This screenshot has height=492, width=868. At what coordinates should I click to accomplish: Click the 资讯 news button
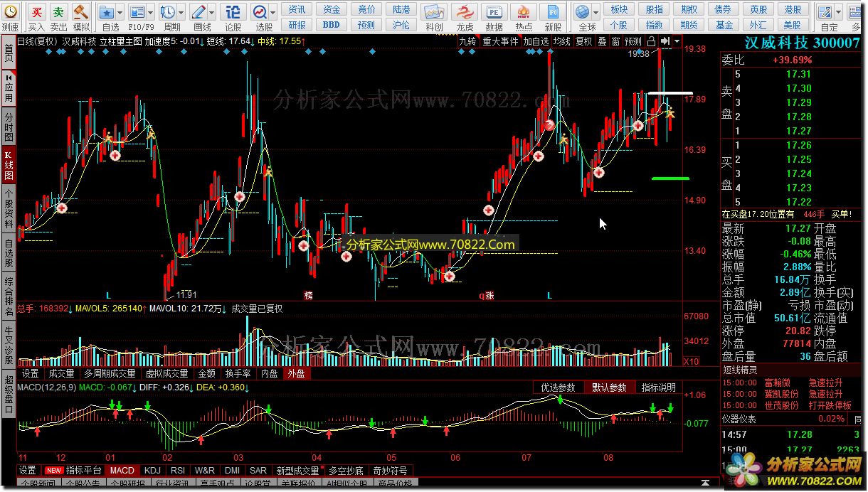tap(297, 9)
